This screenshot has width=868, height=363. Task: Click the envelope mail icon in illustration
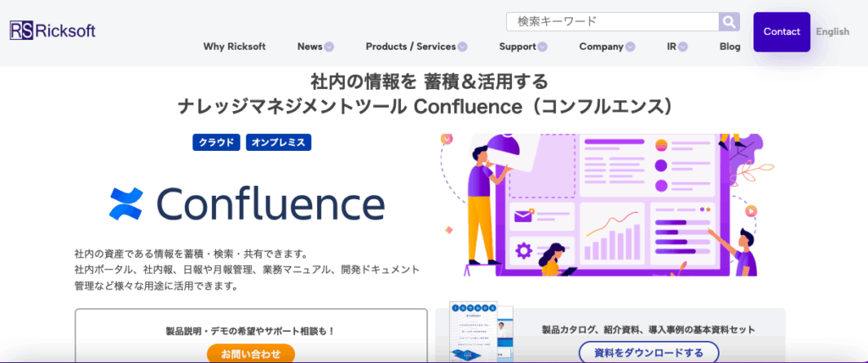(522, 216)
